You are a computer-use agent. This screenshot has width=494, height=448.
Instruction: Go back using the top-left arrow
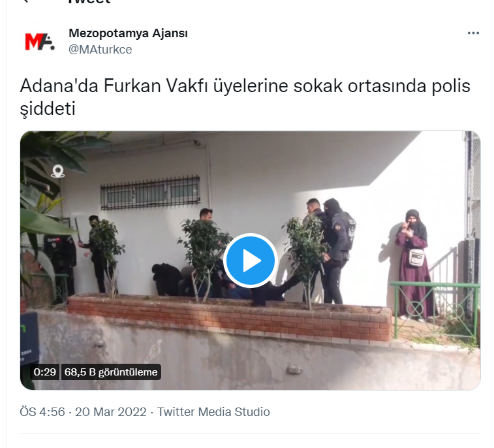click(27, 1)
